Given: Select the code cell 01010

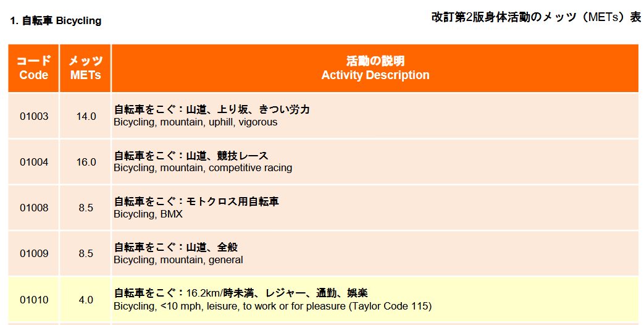Looking at the screenshot, I should point(34,300).
